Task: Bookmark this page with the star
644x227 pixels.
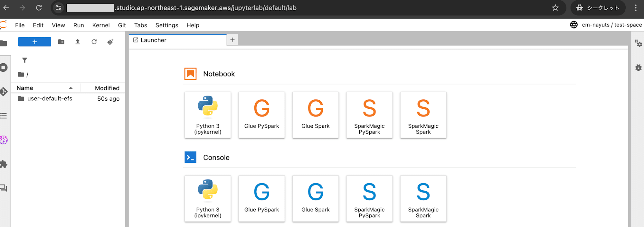Action: coord(555,8)
